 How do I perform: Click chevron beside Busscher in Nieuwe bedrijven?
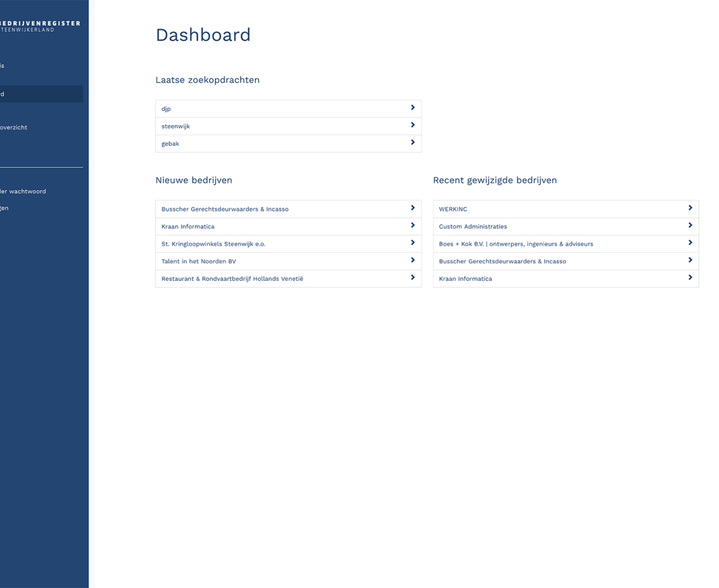pos(412,208)
